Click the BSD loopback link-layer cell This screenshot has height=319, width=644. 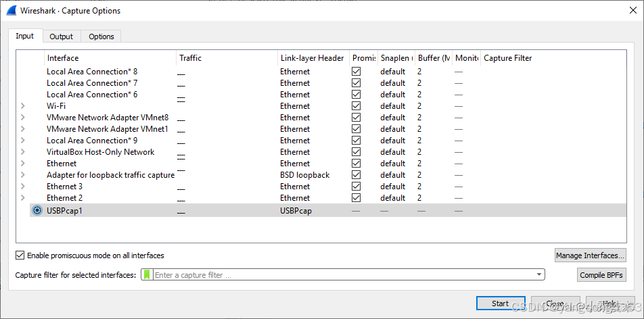304,175
